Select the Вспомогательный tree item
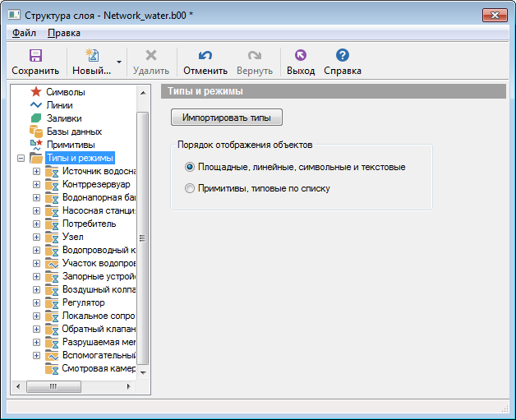The image size is (516, 420). pos(99,356)
